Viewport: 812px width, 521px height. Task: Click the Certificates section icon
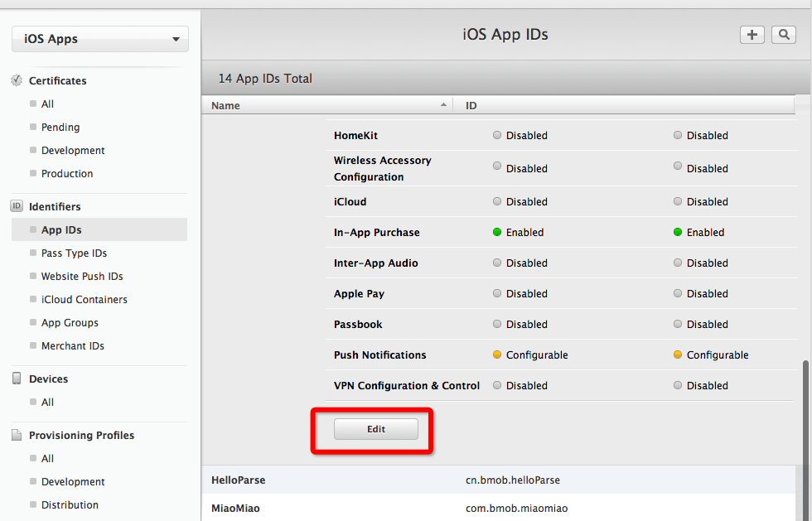(x=17, y=80)
